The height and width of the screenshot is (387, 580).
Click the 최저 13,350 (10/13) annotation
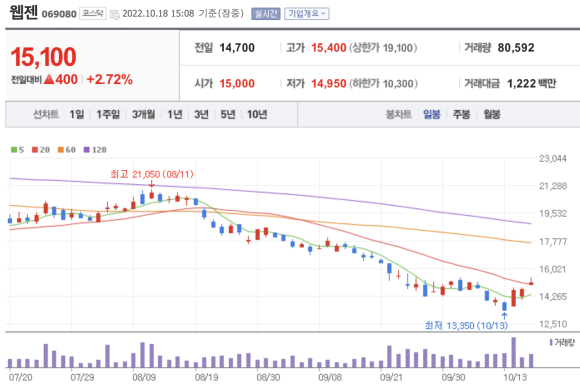tap(466, 326)
